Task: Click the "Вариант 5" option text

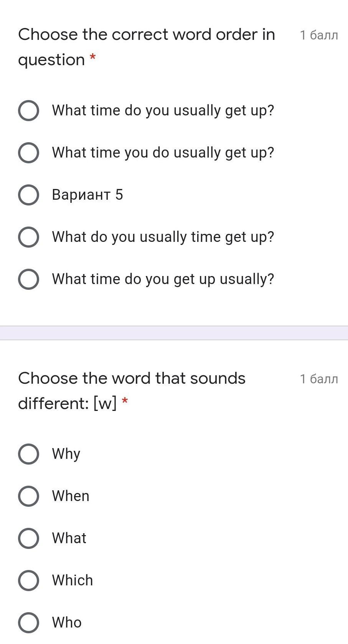Action: pyautogui.click(x=87, y=195)
